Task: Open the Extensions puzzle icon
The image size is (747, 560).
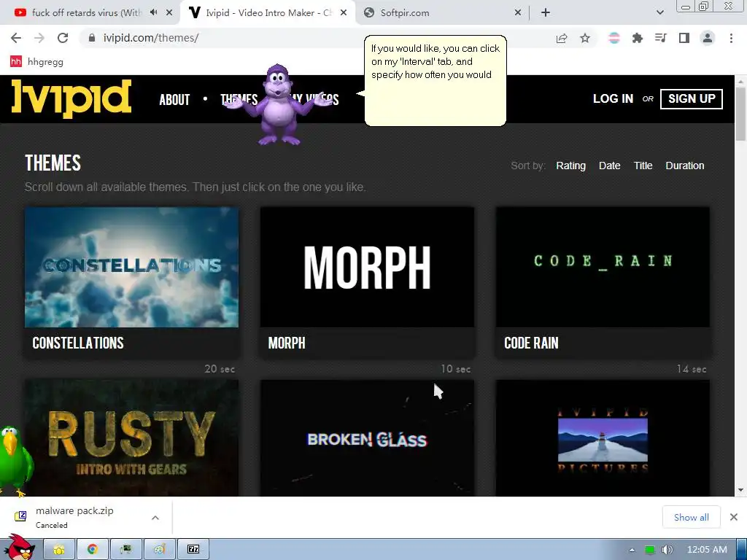Action: point(638,38)
